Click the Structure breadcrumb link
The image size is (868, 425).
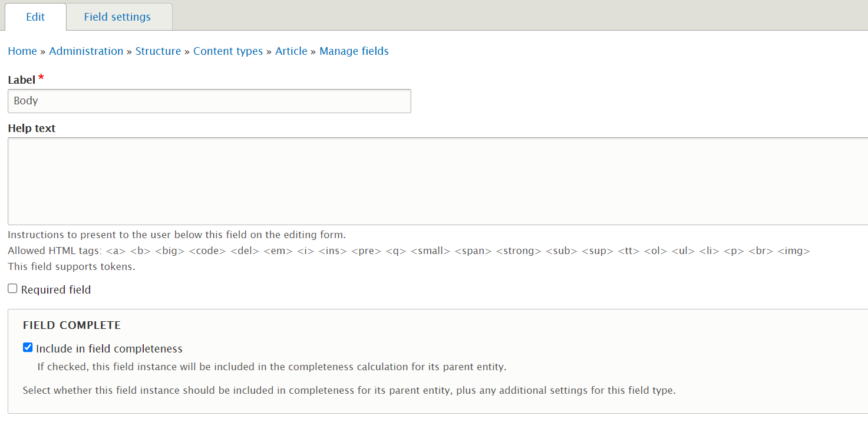pos(158,51)
